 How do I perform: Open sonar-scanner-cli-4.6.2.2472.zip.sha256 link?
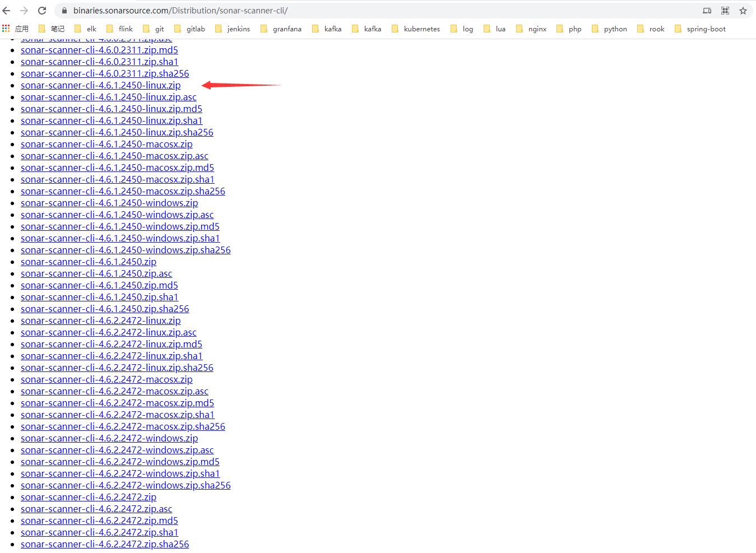[x=105, y=544]
